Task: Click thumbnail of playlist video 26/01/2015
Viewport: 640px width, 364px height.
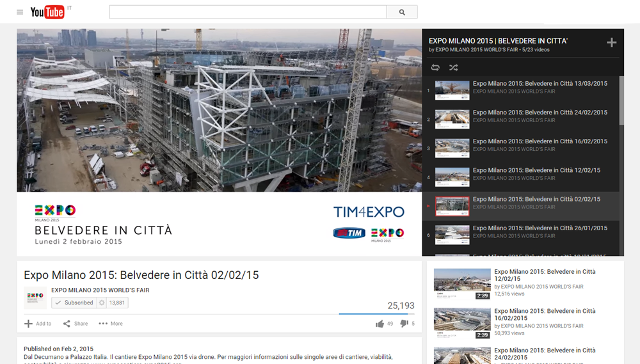Action: (452, 235)
